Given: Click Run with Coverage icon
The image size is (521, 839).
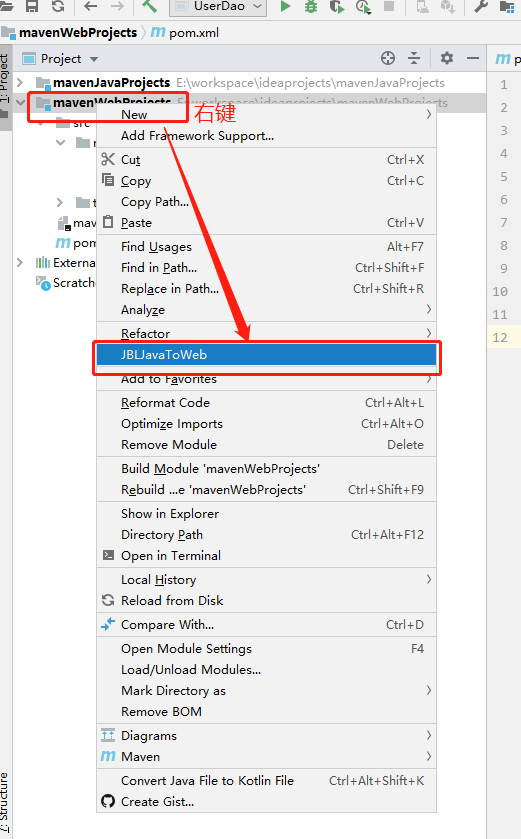Looking at the screenshot, I should pos(336,6).
